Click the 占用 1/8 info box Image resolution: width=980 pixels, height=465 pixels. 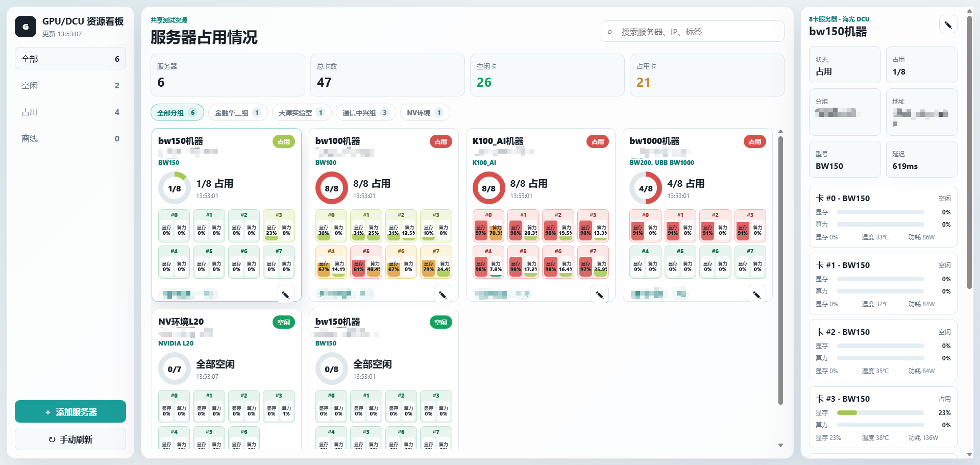921,65
